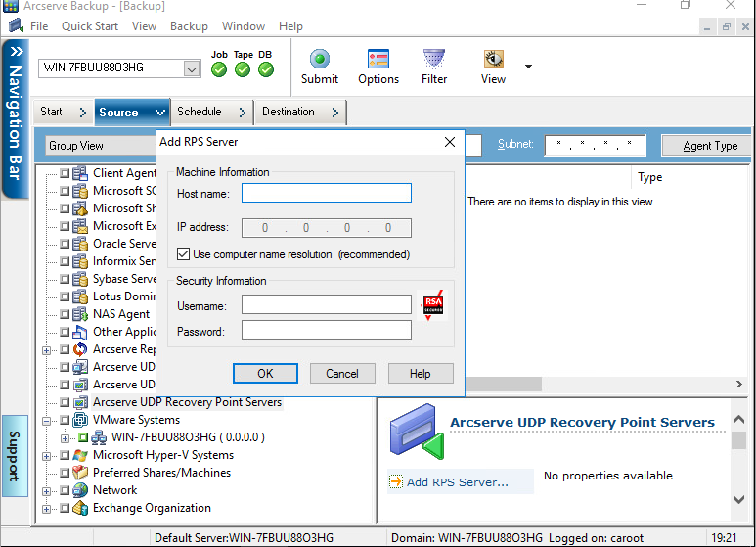This screenshot has height=547, width=756.
Task: Switch to the Destination tab
Action: click(300, 112)
